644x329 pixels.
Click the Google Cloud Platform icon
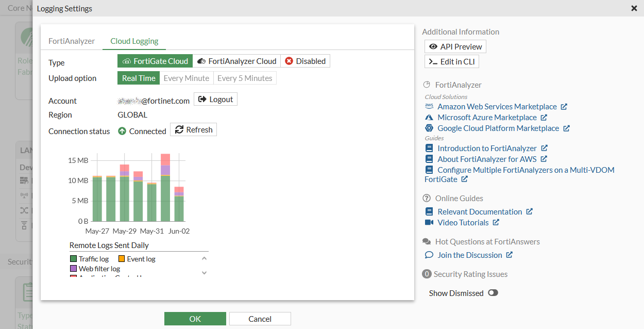coord(429,128)
